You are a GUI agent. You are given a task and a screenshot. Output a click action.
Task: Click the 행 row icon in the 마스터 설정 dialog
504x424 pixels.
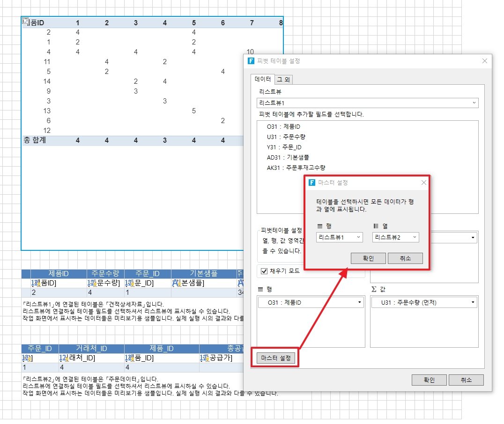pos(320,226)
